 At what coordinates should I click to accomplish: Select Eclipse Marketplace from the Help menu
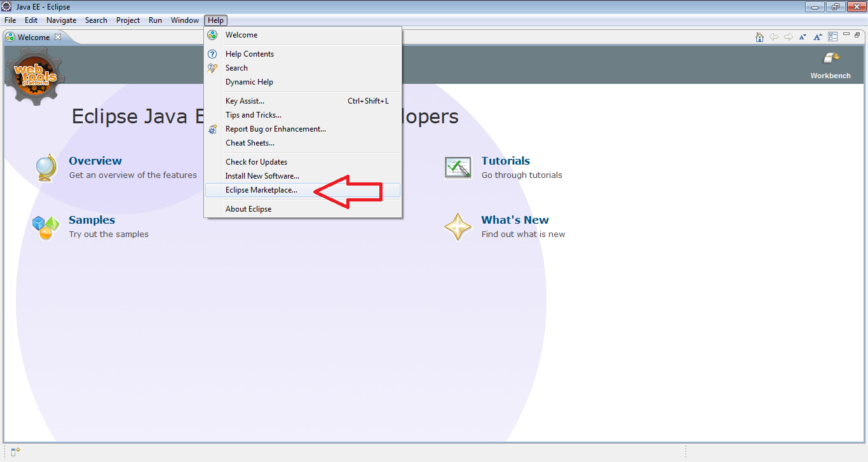[x=262, y=189]
